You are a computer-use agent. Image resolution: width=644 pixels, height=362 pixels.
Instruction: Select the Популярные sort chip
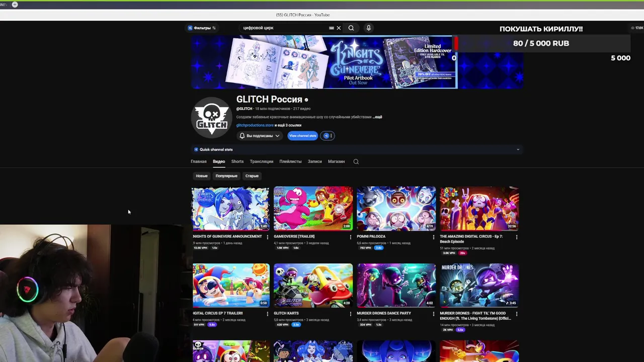226,176
